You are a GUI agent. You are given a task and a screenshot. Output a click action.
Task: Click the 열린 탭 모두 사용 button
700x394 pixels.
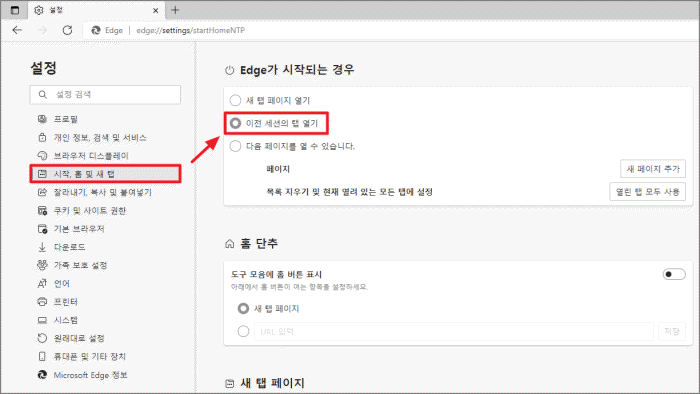pyautogui.click(x=647, y=191)
